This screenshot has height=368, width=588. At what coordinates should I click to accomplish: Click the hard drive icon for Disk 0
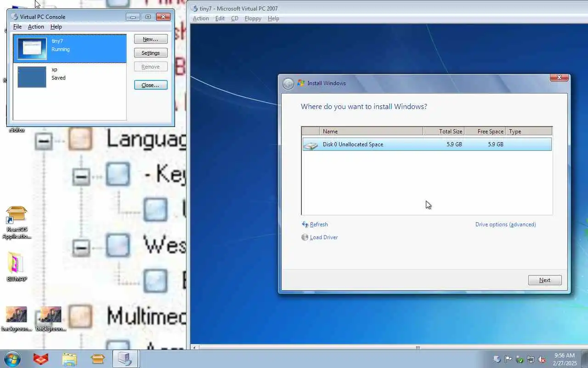coord(311,145)
